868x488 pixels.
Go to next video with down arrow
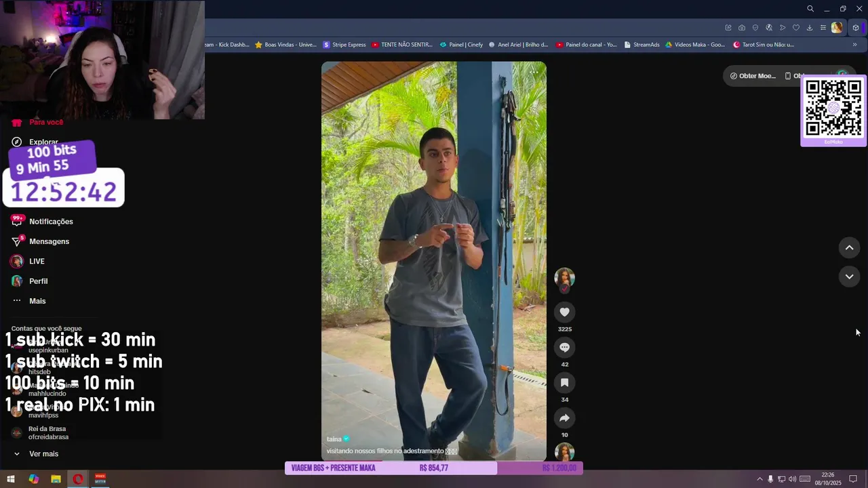point(849,277)
